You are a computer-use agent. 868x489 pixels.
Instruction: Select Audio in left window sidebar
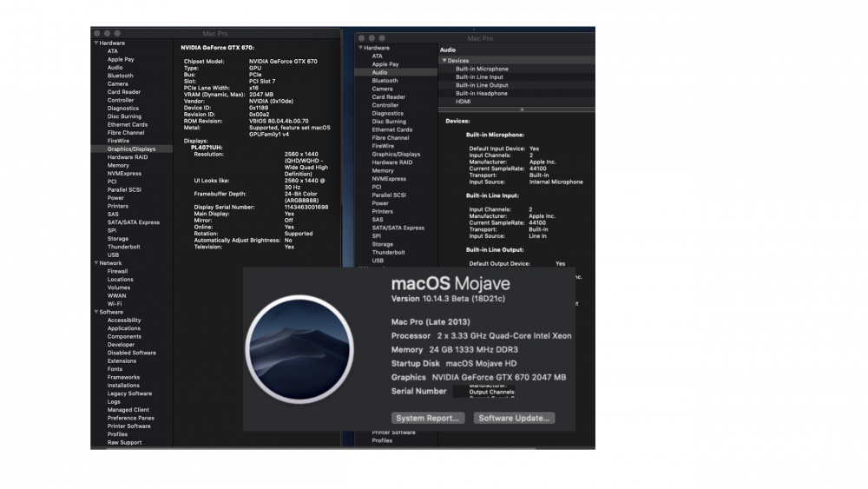115,68
